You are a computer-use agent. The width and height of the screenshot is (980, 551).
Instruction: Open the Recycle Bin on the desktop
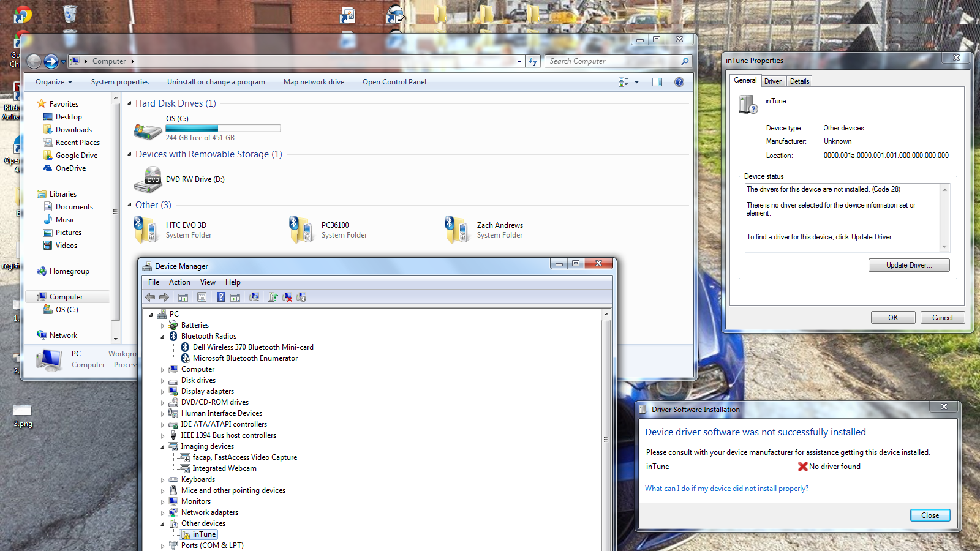click(x=70, y=13)
